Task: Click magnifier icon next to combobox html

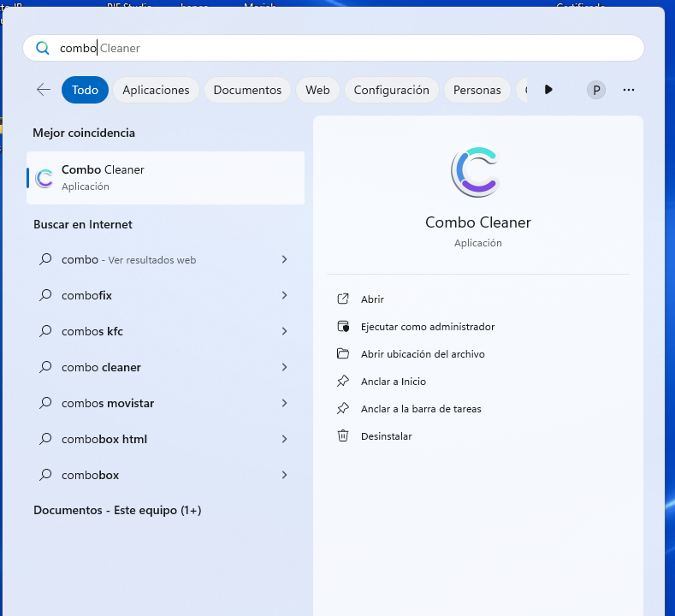Action: tap(45, 439)
